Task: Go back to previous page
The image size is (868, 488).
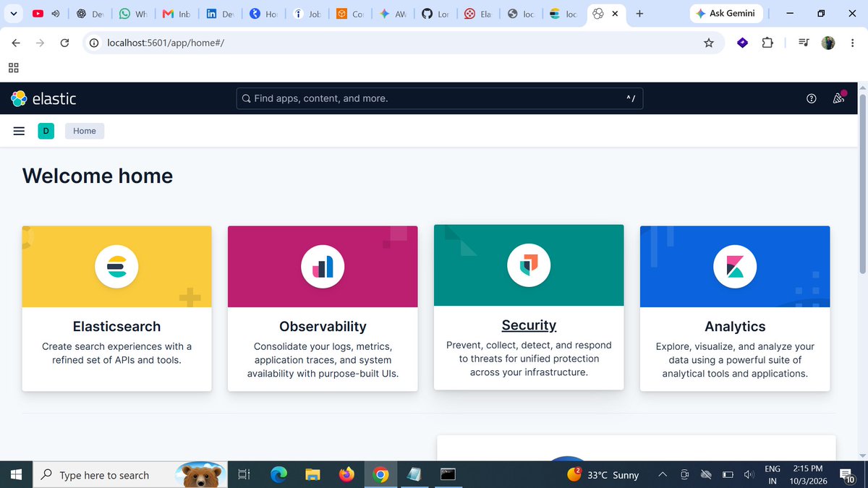Action: [x=16, y=43]
